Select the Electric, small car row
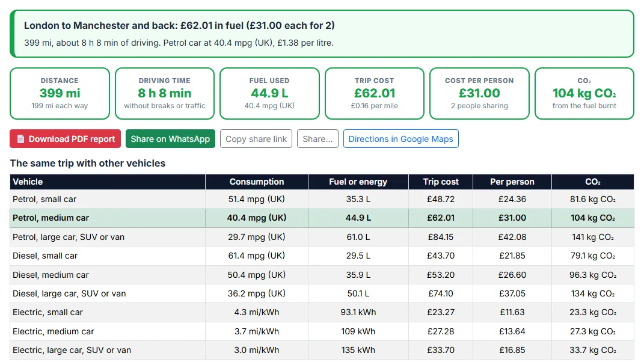Screen dimensions: 644x362 (322, 313)
